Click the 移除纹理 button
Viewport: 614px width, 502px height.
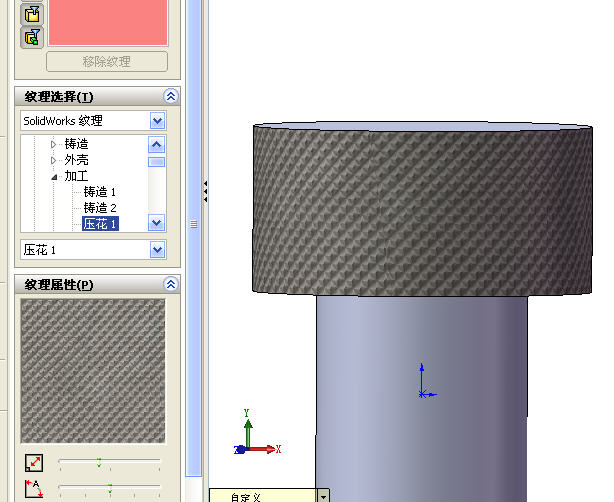coord(107,61)
